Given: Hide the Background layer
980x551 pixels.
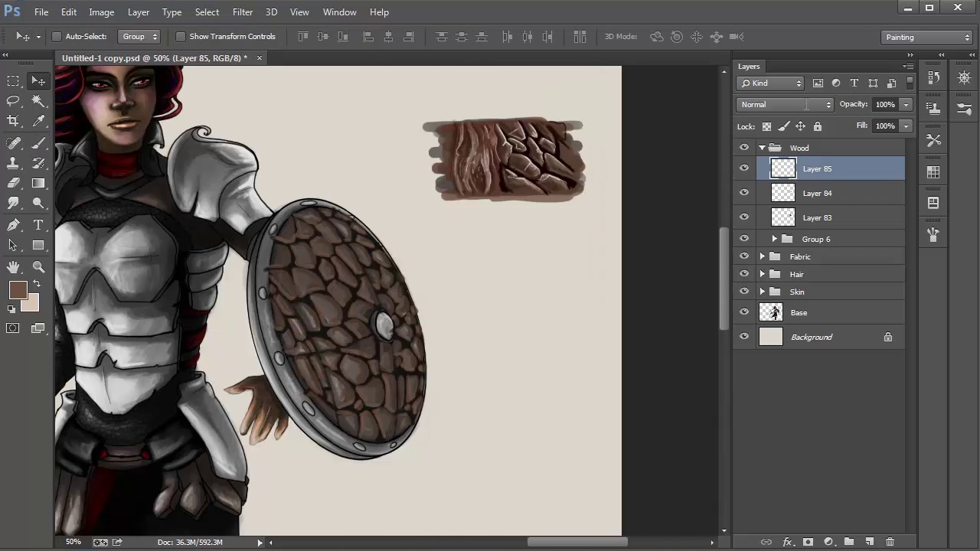Looking at the screenshot, I should [744, 337].
